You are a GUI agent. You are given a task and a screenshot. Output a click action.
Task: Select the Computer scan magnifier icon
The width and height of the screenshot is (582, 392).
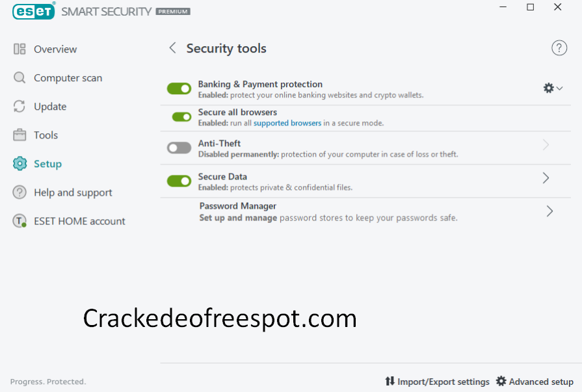click(18, 77)
